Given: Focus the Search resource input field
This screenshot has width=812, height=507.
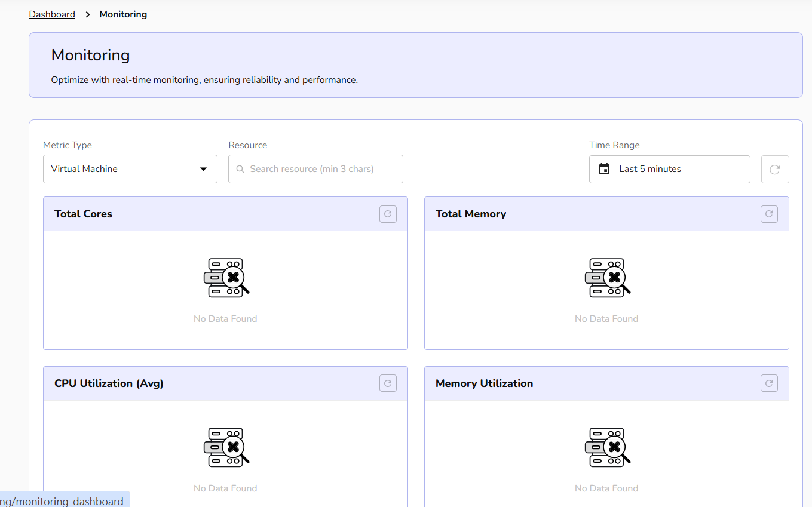Looking at the screenshot, I should (x=320, y=169).
